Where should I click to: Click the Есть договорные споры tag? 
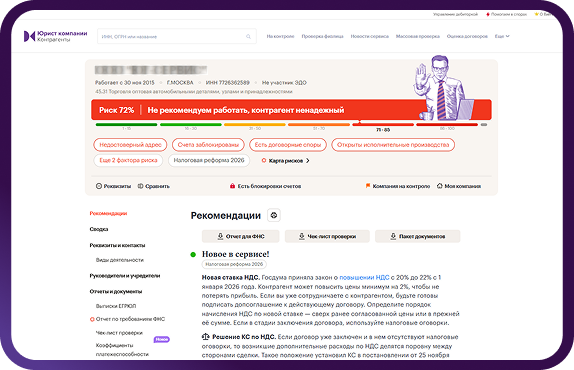[x=288, y=145]
